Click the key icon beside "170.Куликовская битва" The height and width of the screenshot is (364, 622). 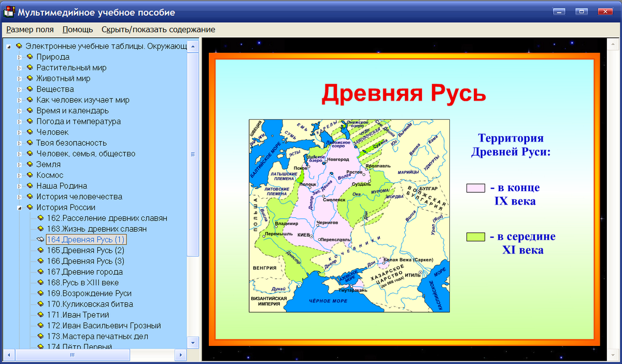pyautogui.click(x=40, y=304)
